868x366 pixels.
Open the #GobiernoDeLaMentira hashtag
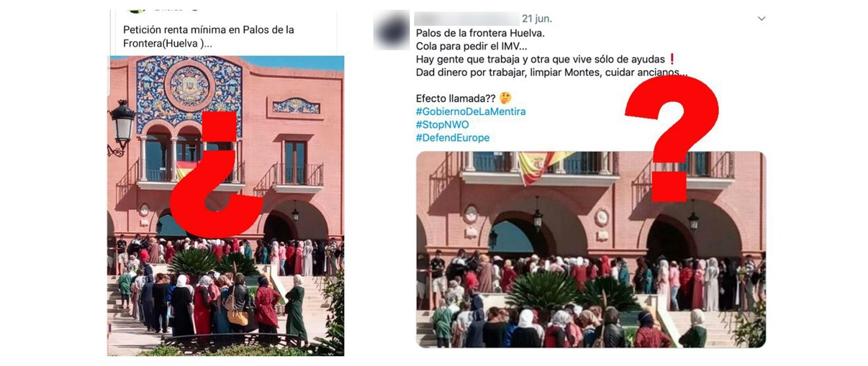point(470,111)
